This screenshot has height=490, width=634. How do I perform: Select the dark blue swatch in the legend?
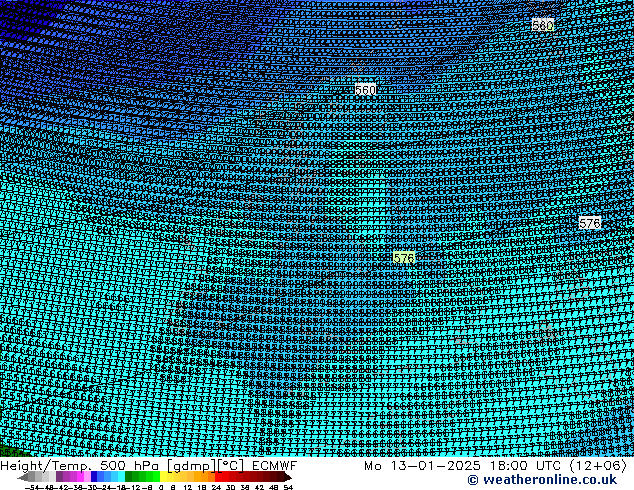(98, 477)
